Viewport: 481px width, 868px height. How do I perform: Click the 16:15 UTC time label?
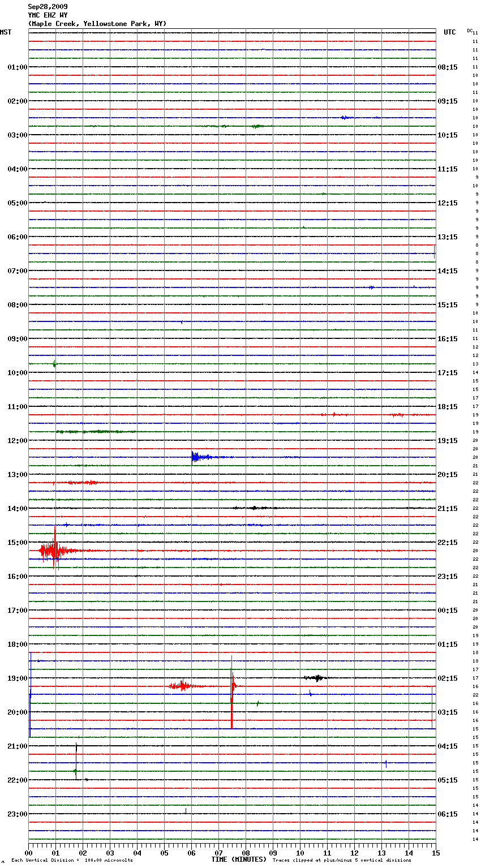448,339
